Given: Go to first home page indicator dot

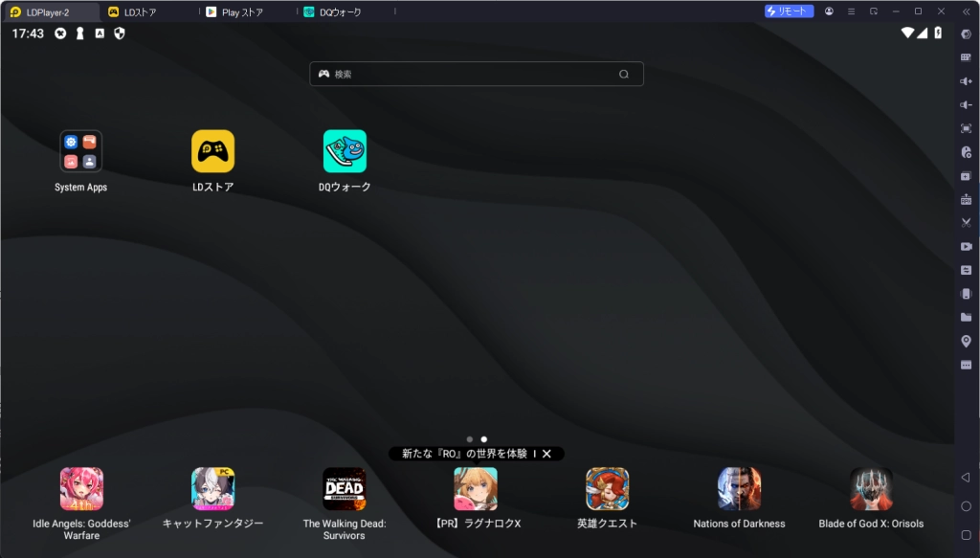Looking at the screenshot, I should point(470,439).
